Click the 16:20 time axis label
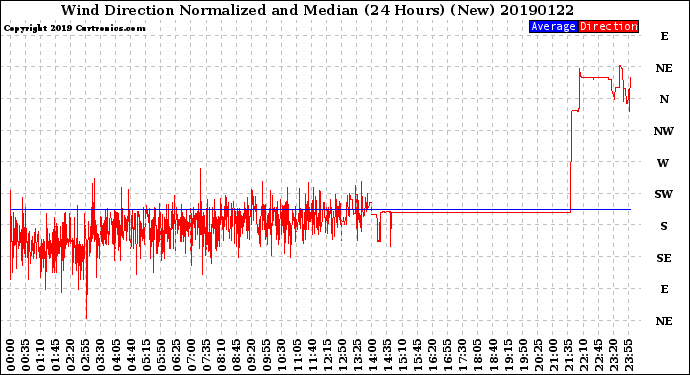690x375 pixels. click(433, 355)
